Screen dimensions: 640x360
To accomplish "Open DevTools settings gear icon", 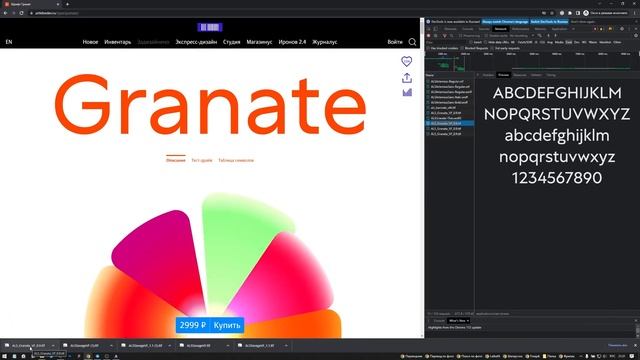I will tap(622, 29).
